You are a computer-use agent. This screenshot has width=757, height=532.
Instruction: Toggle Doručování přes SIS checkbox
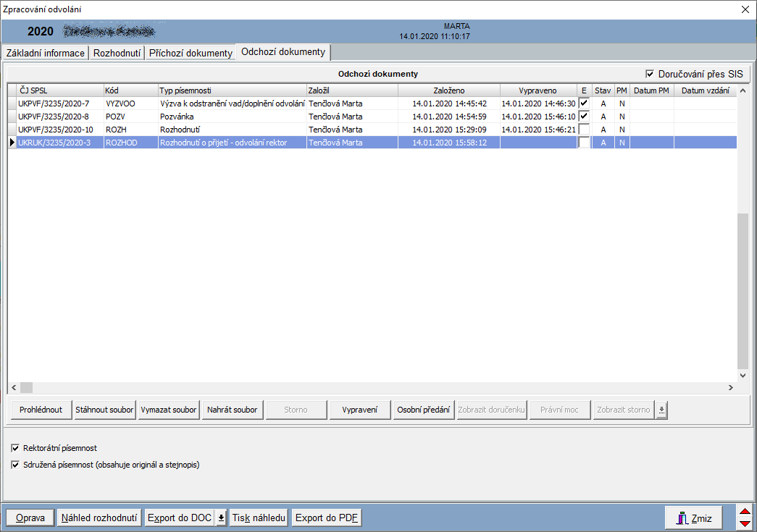pos(650,74)
